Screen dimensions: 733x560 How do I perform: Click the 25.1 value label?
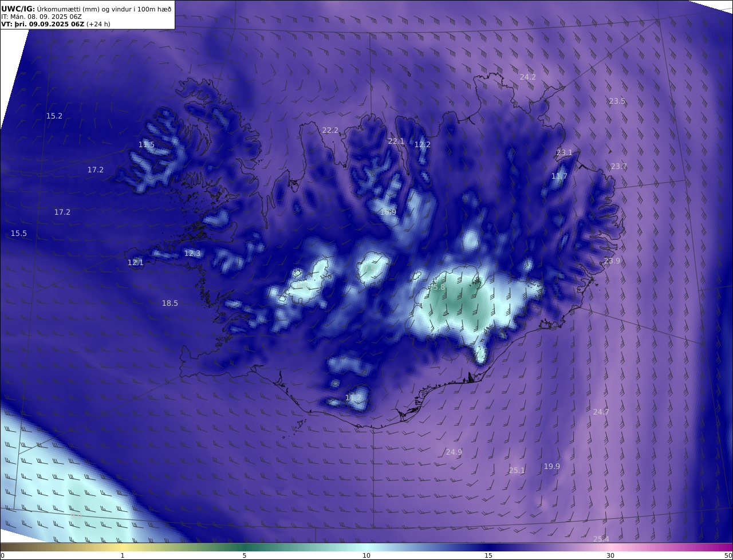point(517,470)
